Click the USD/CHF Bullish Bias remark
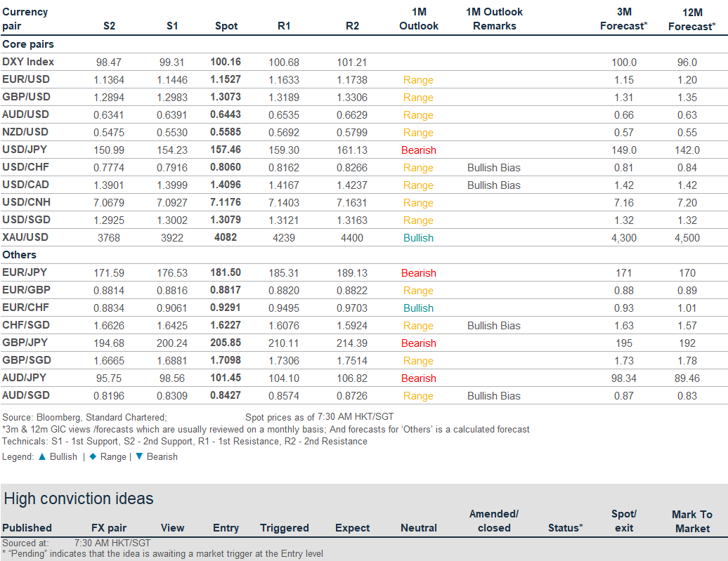This screenshot has height=561, width=728. 493,168
